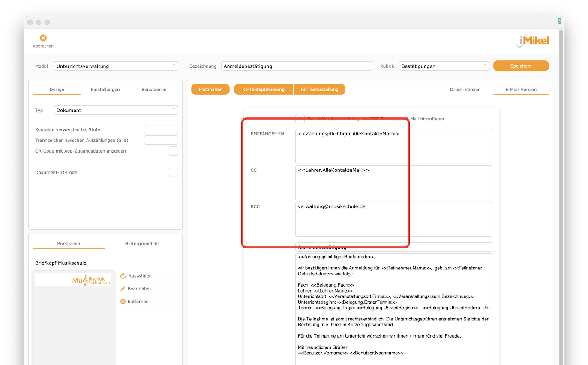The width and height of the screenshot is (588, 365).
Task: Click the Bearbeiten pencil icon
Action: click(x=123, y=289)
